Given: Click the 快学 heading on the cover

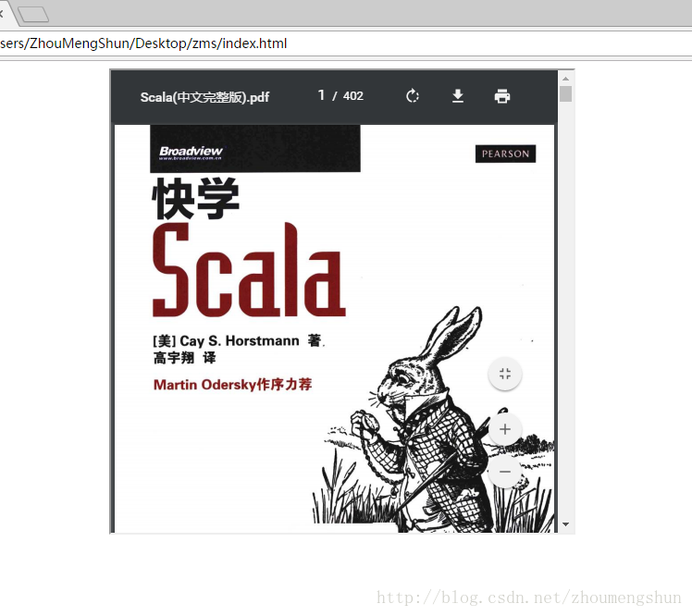Looking at the screenshot, I should pyautogui.click(x=195, y=199).
